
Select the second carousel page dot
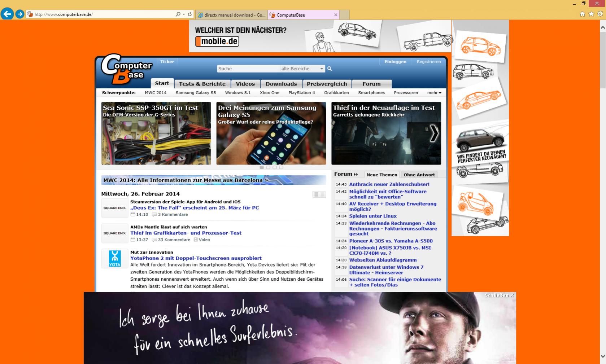[268, 167]
